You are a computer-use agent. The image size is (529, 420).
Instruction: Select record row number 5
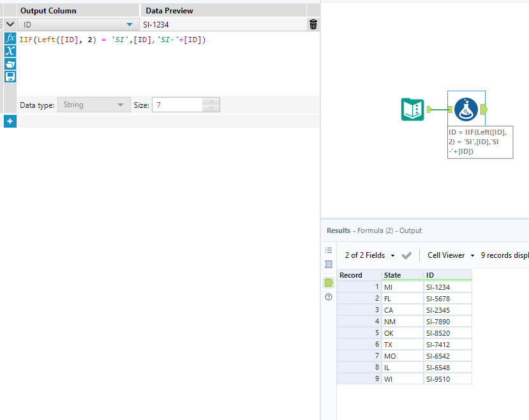pyautogui.click(x=359, y=333)
